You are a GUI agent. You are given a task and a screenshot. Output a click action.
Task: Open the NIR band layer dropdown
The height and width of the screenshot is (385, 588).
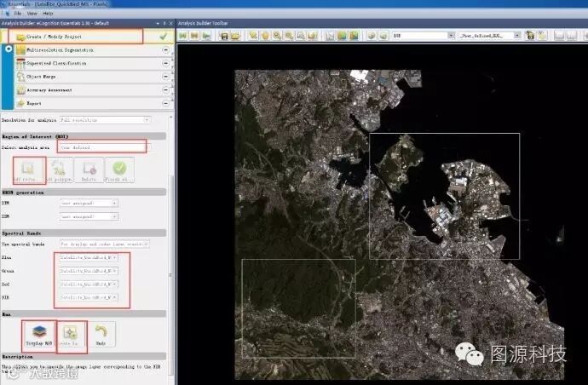(x=89, y=297)
